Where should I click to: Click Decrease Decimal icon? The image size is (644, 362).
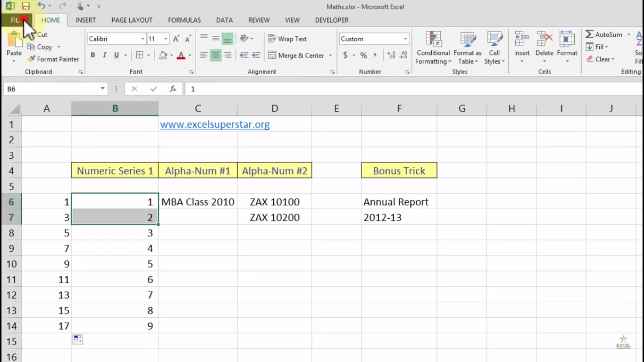(404, 55)
